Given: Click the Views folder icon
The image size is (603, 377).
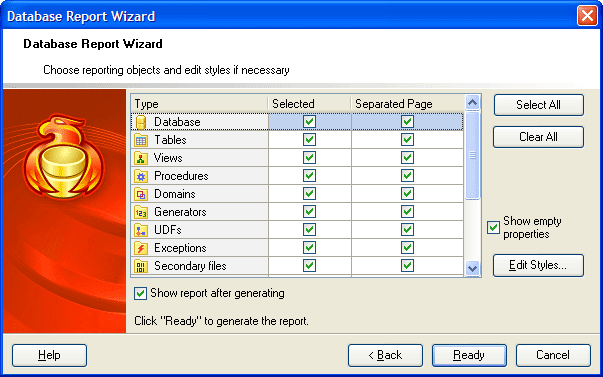Looking at the screenshot, I should (141, 158).
